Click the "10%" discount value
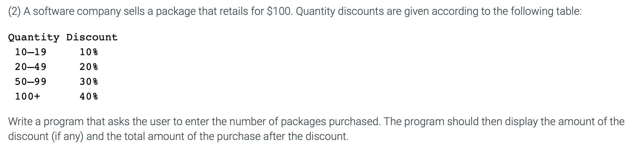Image resolution: width=644 pixels, height=148 pixels. 89,52
